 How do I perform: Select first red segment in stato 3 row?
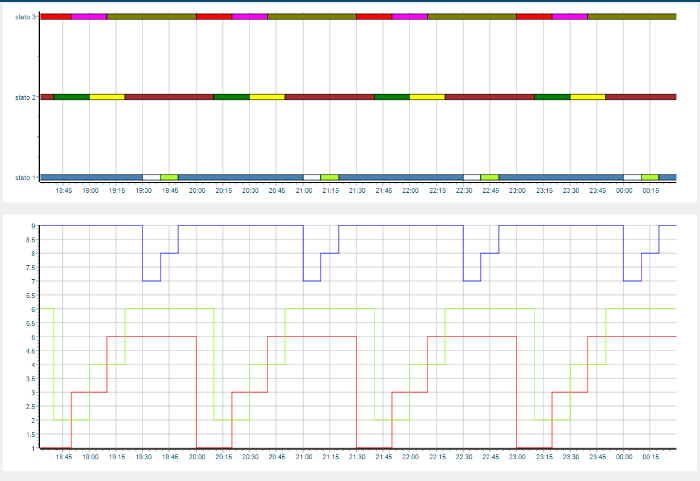pos(56,17)
